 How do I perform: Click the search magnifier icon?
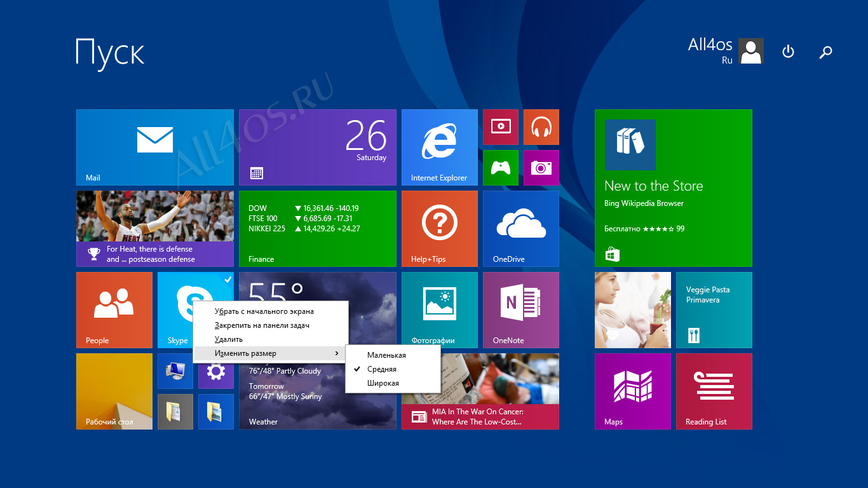click(825, 52)
